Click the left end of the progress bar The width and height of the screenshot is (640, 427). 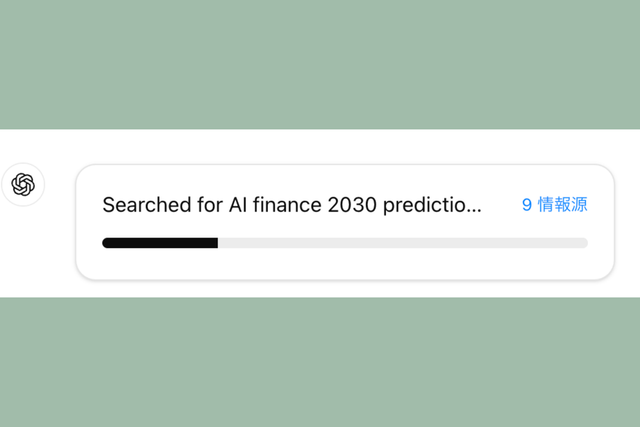[x=106, y=242]
